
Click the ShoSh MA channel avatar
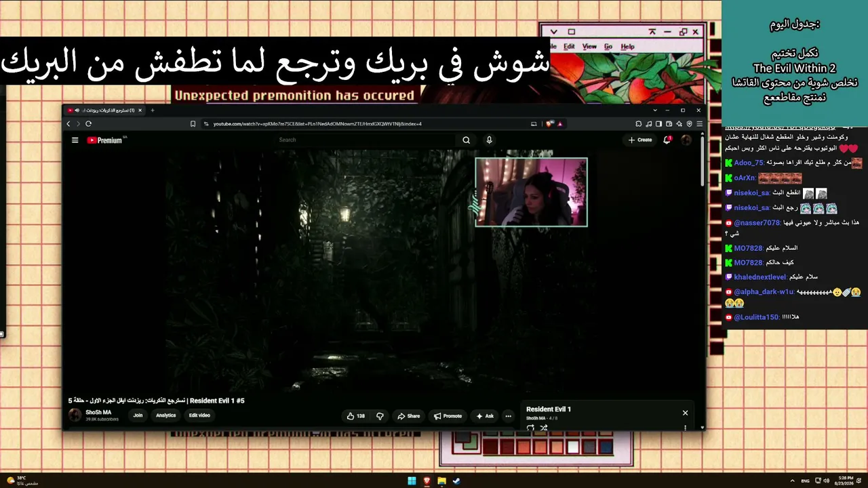[75, 415]
